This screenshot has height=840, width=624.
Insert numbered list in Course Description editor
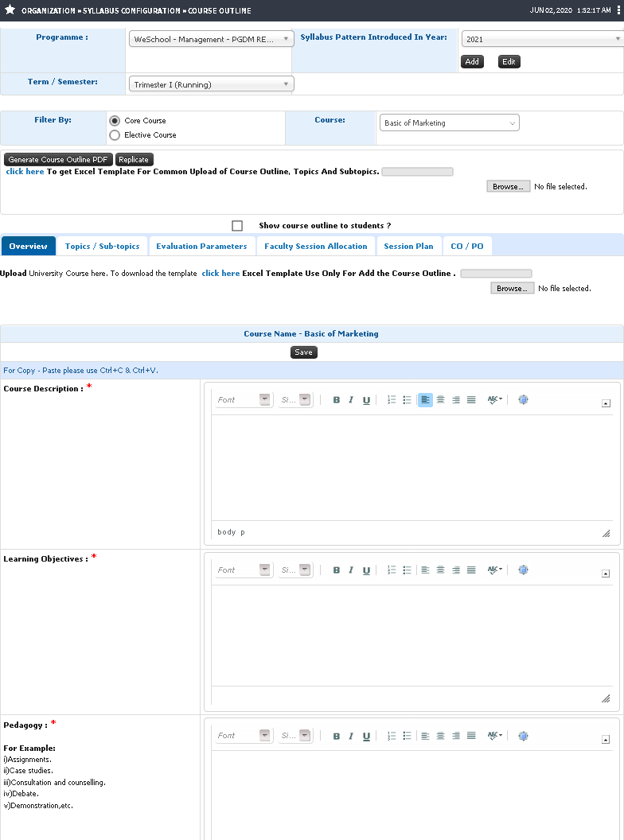click(x=392, y=399)
